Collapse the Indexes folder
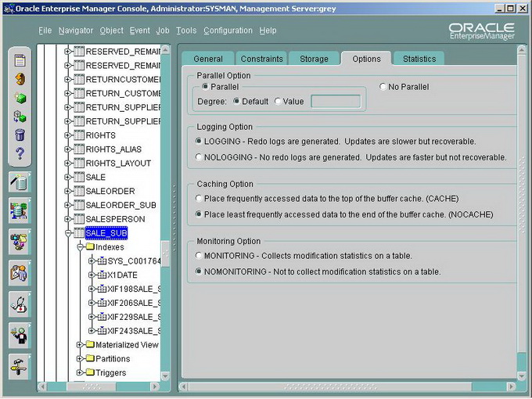The height and width of the screenshot is (399, 532). coord(80,247)
